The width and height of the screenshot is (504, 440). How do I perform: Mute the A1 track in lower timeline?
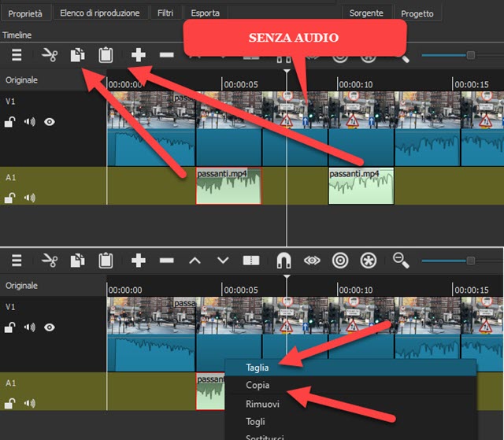coord(30,403)
